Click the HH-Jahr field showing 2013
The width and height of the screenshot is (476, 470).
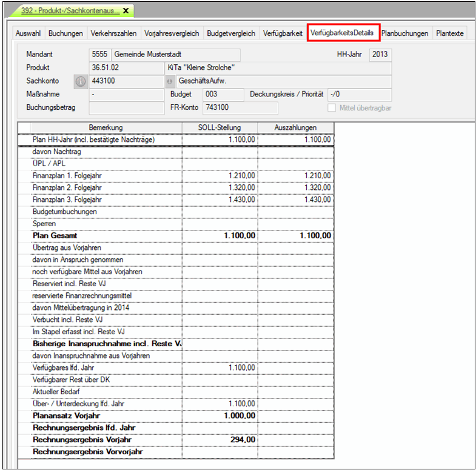tap(380, 55)
